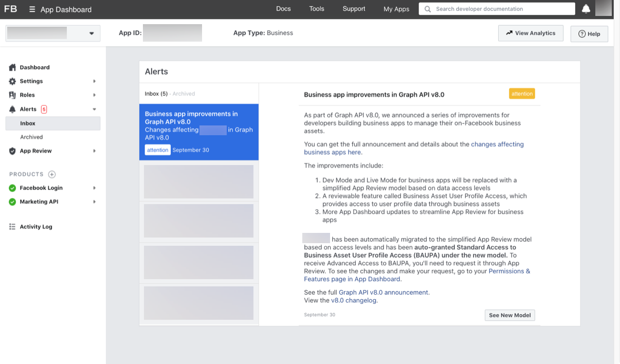Click the Dashboard home icon

12,67
